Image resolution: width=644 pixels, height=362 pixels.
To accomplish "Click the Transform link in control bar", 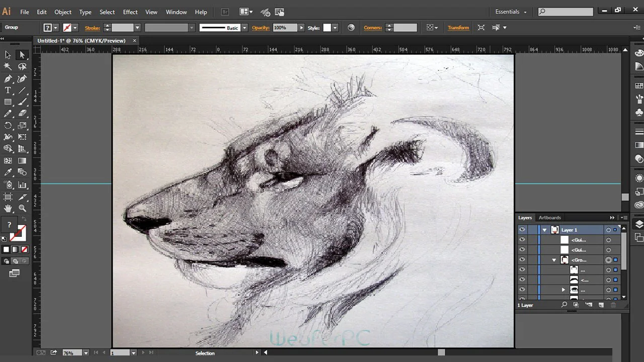I will coord(458,28).
